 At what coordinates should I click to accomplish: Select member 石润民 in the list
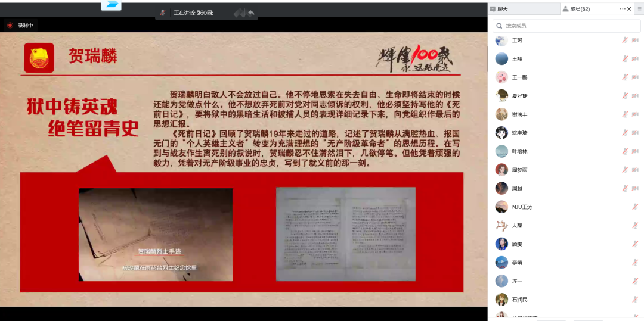click(520, 300)
